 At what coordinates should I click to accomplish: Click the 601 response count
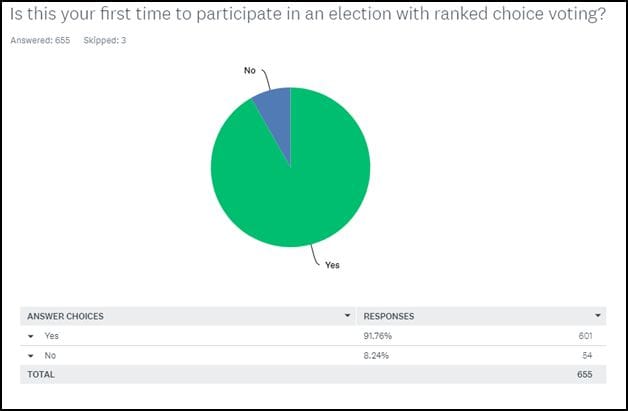(x=584, y=336)
